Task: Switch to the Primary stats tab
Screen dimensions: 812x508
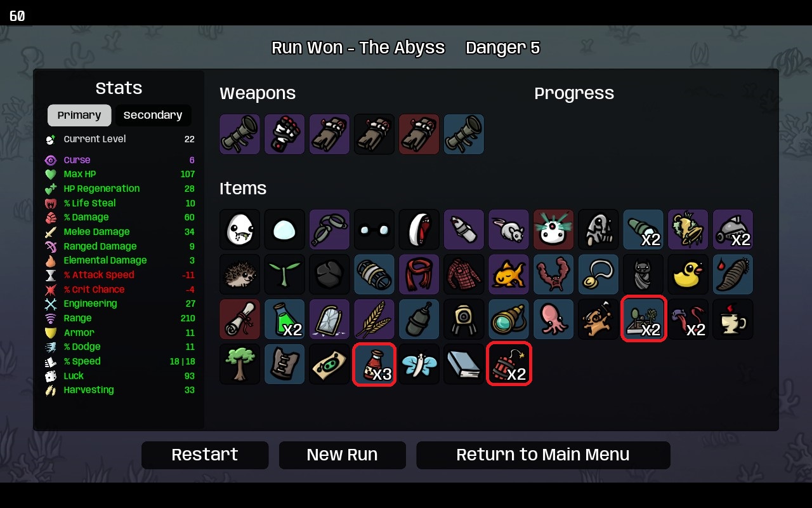Action: [79, 116]
